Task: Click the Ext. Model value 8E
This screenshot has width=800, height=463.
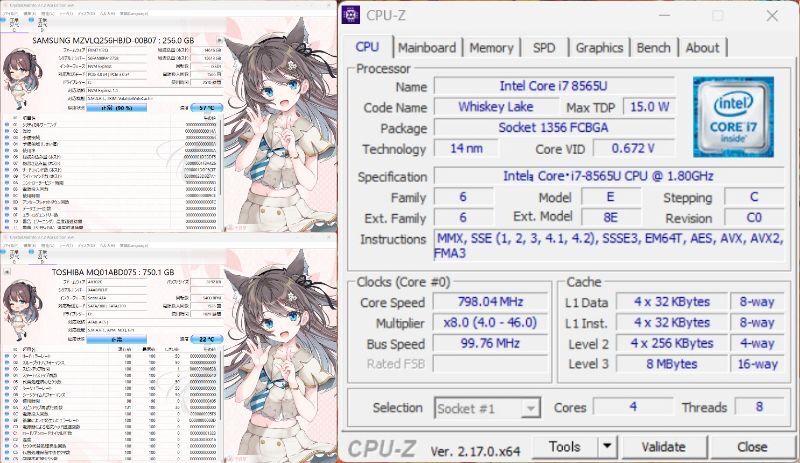Action: [x=611, y=217]
